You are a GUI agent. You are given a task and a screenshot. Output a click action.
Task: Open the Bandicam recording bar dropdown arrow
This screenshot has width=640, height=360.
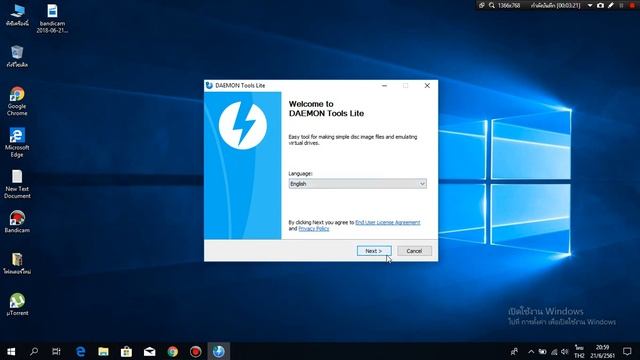[x=590, y=5]
